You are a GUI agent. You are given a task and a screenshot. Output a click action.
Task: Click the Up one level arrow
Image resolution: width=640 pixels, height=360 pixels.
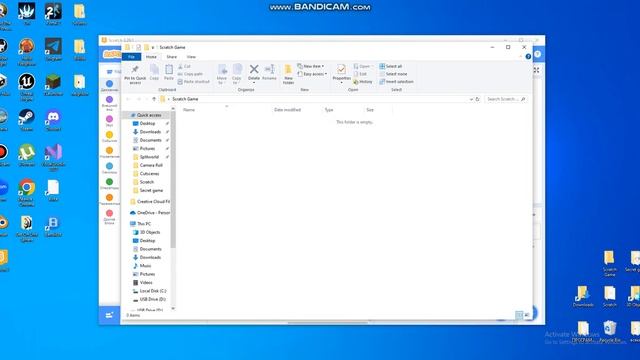[x=154, y=99]
